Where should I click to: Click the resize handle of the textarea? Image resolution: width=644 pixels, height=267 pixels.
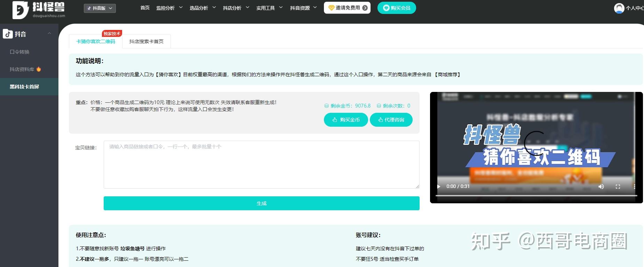click(x=417, y=186)
